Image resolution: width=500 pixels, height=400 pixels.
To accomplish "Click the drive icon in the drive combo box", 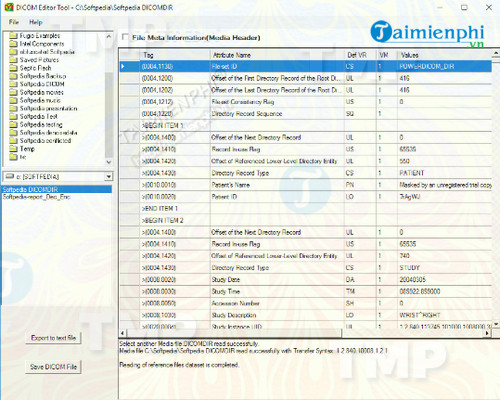I will pyautogui.click(x=10, y=176).
